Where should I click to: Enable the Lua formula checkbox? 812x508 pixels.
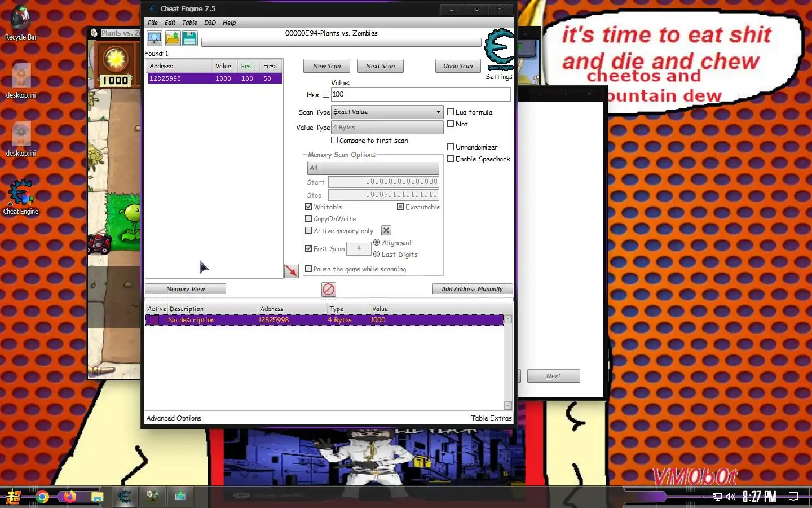coord(451,112)
